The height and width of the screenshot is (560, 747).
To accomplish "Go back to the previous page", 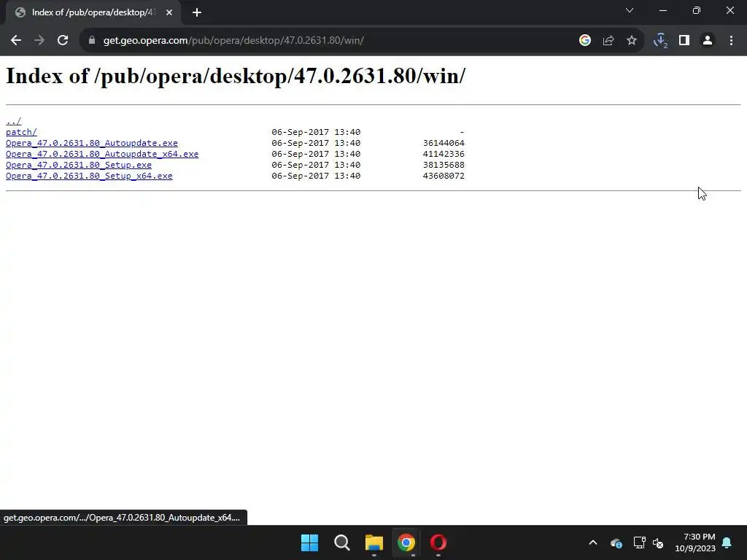I will coord(16,41).
